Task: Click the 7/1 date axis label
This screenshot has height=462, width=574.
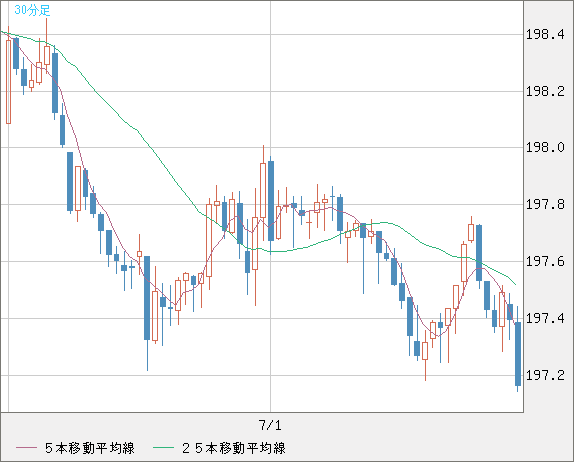Action: (x=270, y=425)
